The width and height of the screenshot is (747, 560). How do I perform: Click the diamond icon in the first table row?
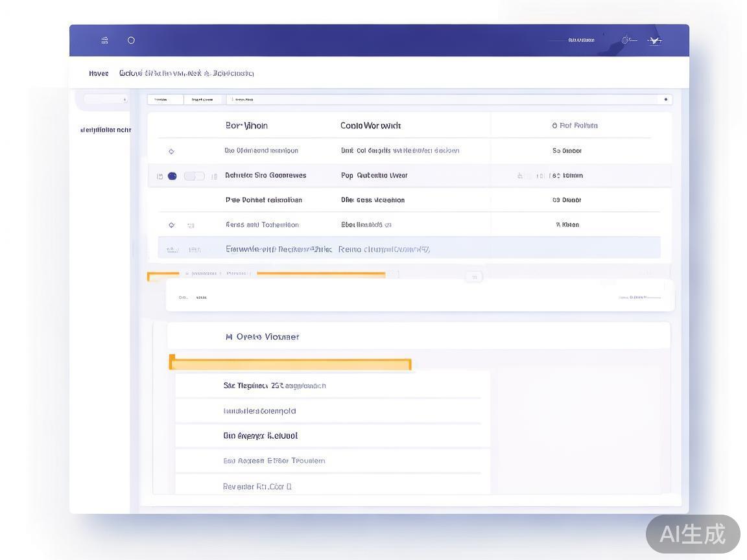(x=171, y=151)
